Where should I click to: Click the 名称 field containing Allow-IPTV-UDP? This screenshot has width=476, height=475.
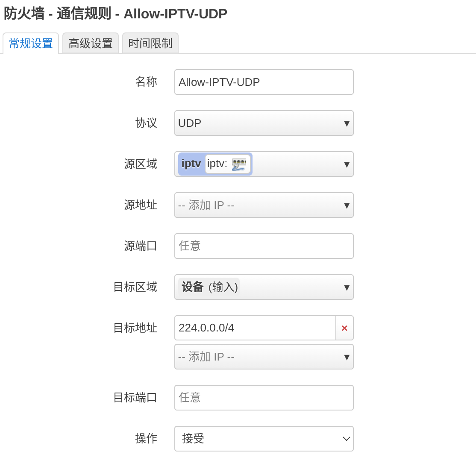click(x=264, y=82)
